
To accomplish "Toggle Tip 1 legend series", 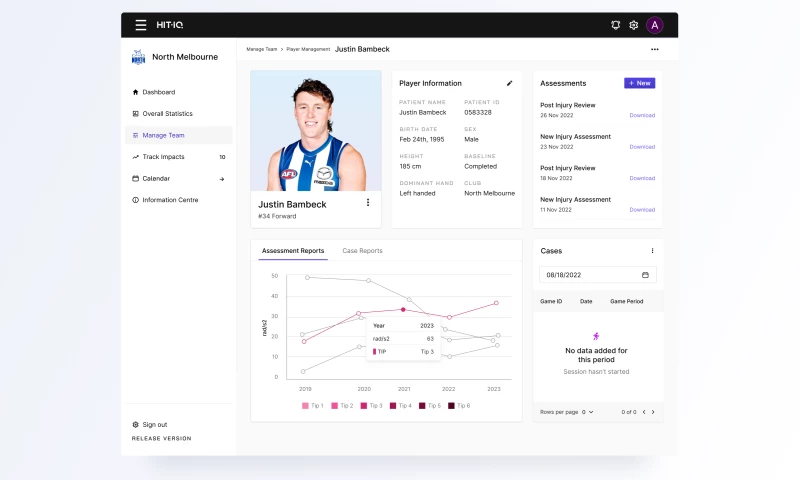I will coord(312,405).
